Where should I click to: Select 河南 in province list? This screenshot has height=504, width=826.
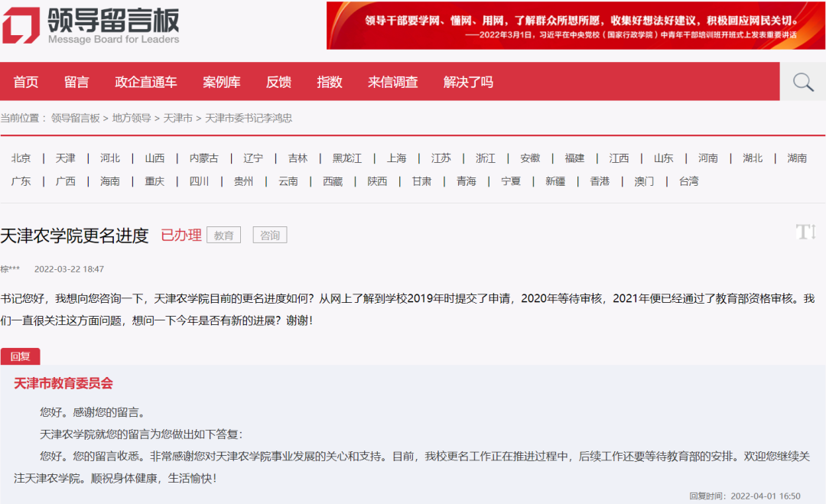pyautogui.click(x=708, y=158)
